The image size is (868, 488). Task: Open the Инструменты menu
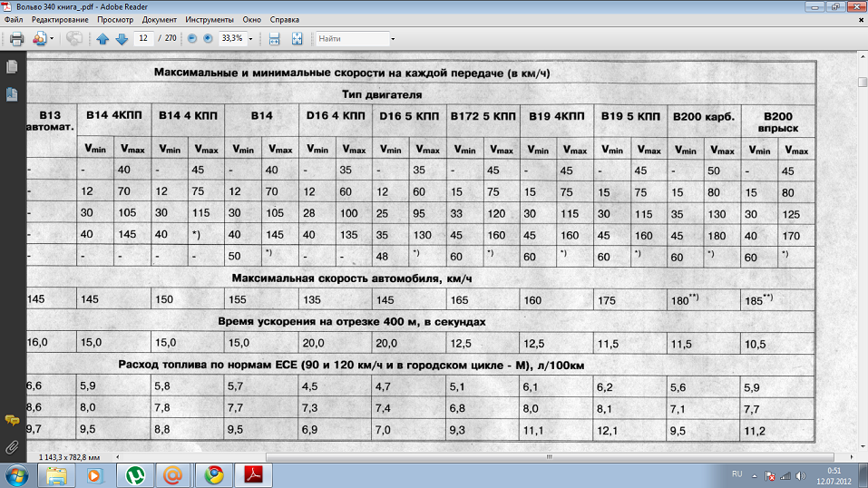point(208,19)
